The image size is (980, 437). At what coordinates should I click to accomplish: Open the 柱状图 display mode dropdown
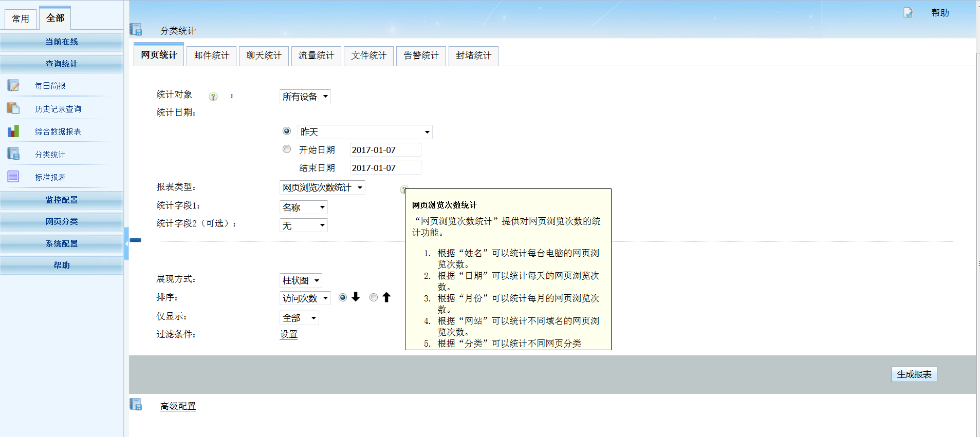[x=301, y=280]
